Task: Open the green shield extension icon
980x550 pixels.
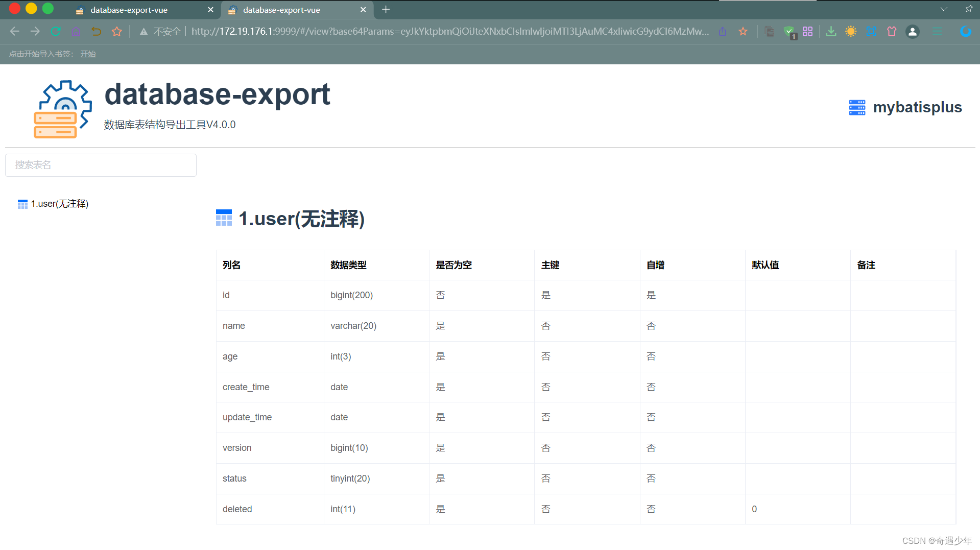Action: click(x=790, y=32)
